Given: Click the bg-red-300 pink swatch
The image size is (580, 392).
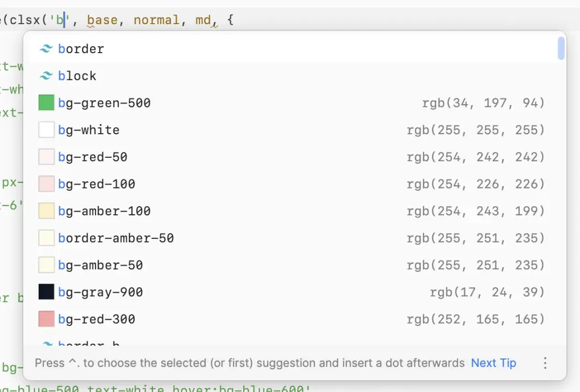Looking at the screenshot, I should [x=46, y=319].
